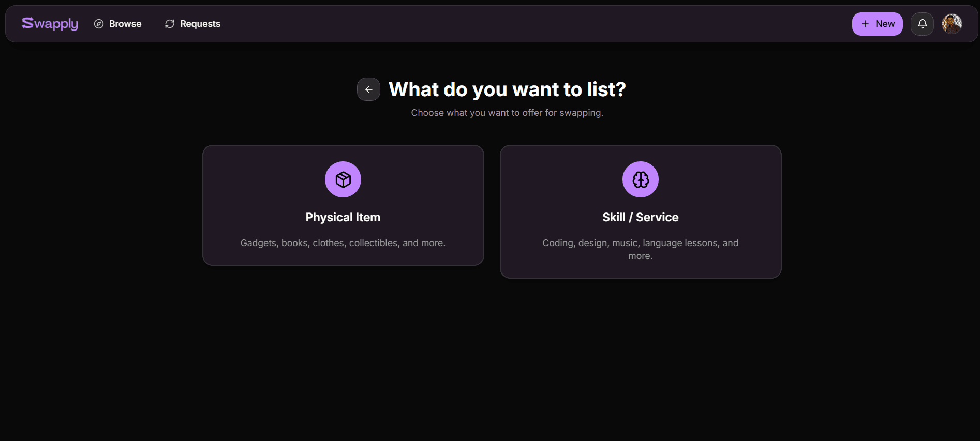The image size is (980, 441).
Task: Click the plus icon in New button
Action: point(865,24)
